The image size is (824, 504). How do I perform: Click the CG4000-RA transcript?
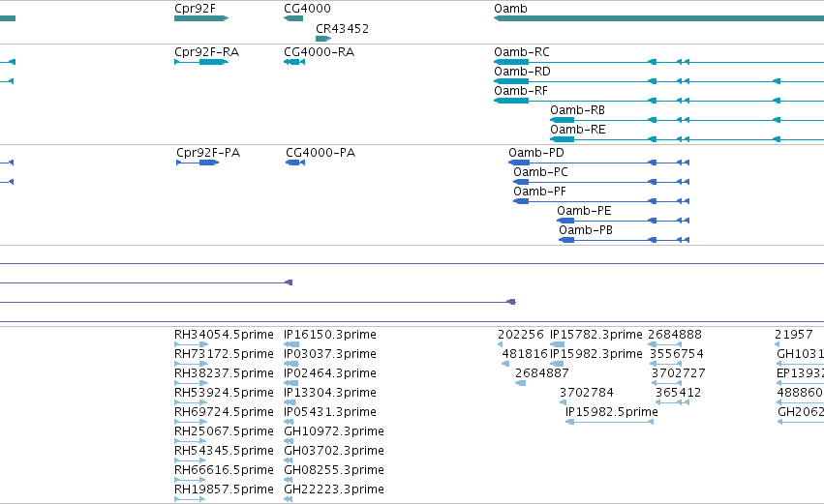pyautogui.click(x=294, y=62)
